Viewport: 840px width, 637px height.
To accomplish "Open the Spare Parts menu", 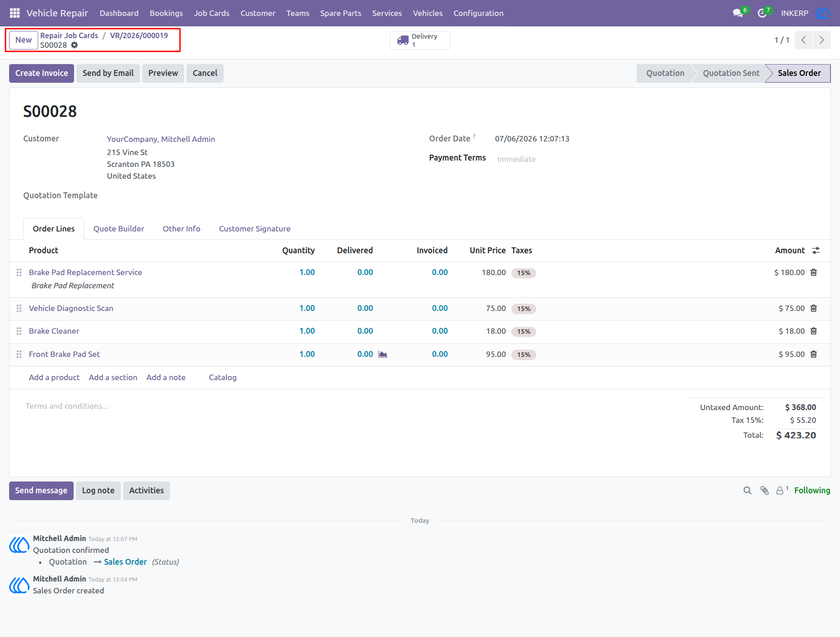I will point(340,13).
